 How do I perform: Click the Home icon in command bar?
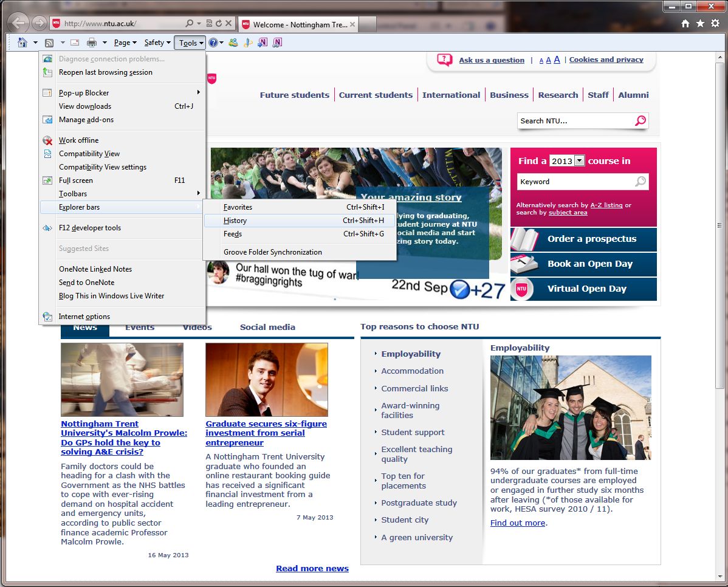pyautogui.click(x=22, y=43)
